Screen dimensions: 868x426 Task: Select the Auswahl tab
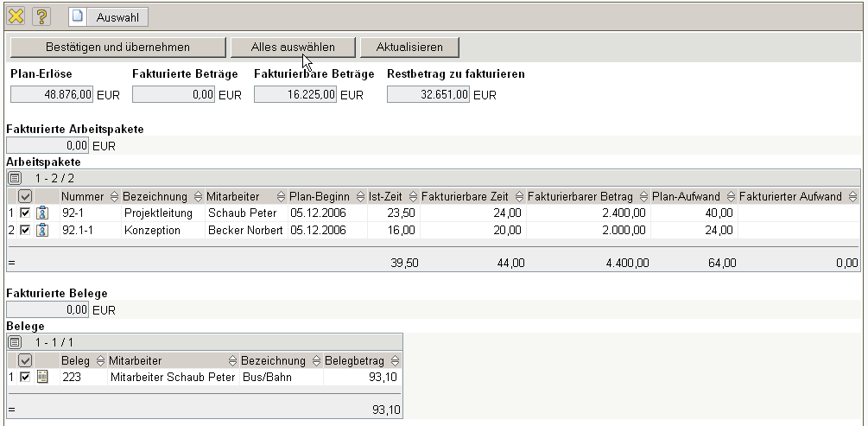tap(118, 16)
